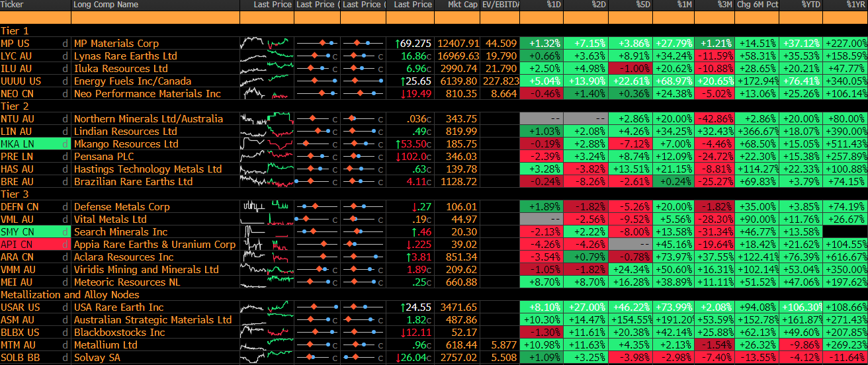Open Solvay SA sparkline chart

point(266,358)
